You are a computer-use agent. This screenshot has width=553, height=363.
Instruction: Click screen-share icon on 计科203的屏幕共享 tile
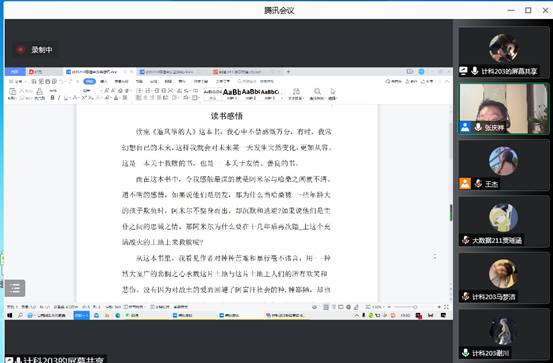(463, 71)
